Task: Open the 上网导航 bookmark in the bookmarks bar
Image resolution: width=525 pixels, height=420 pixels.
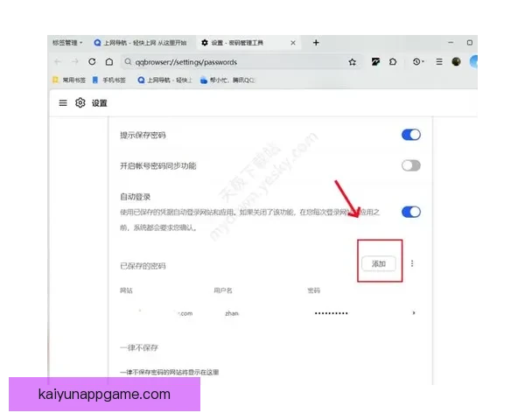Action: pos(165,80)
